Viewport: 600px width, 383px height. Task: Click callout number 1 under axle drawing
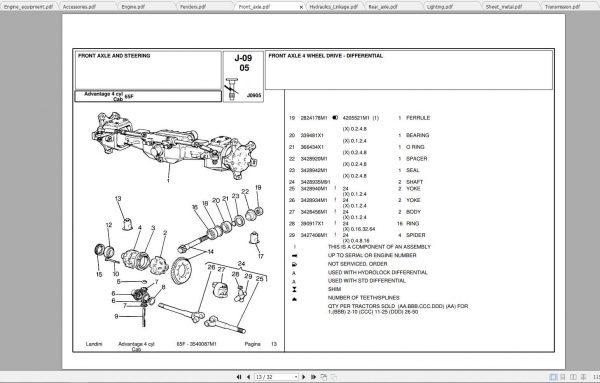click(x=168, y=180)
